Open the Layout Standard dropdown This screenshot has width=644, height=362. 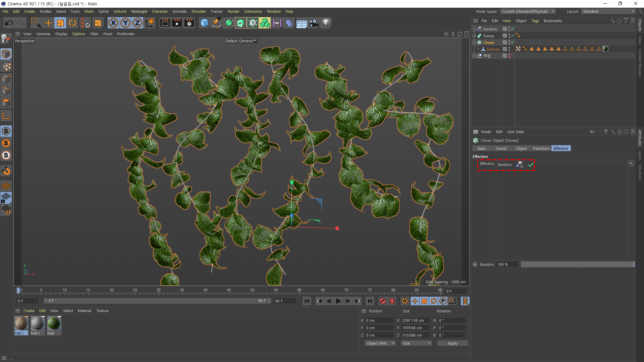pos(608,11)
